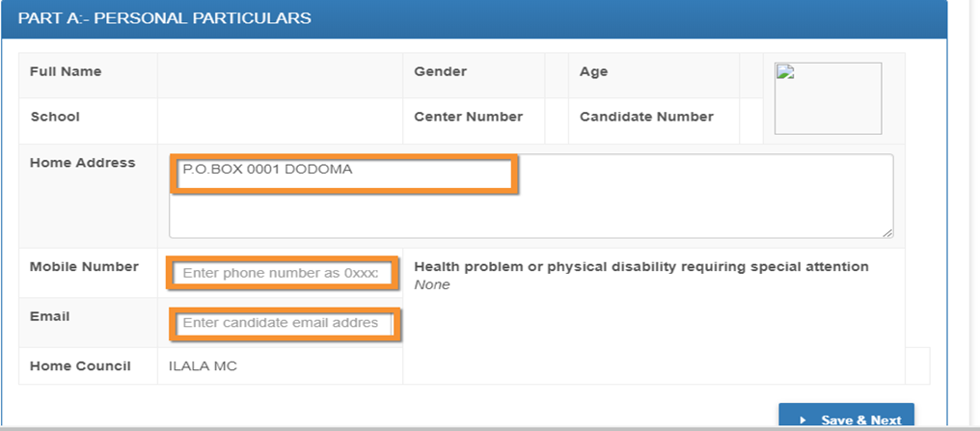Click the Email label
Viewport: 980px width, 431px height.
click(49, 316)
